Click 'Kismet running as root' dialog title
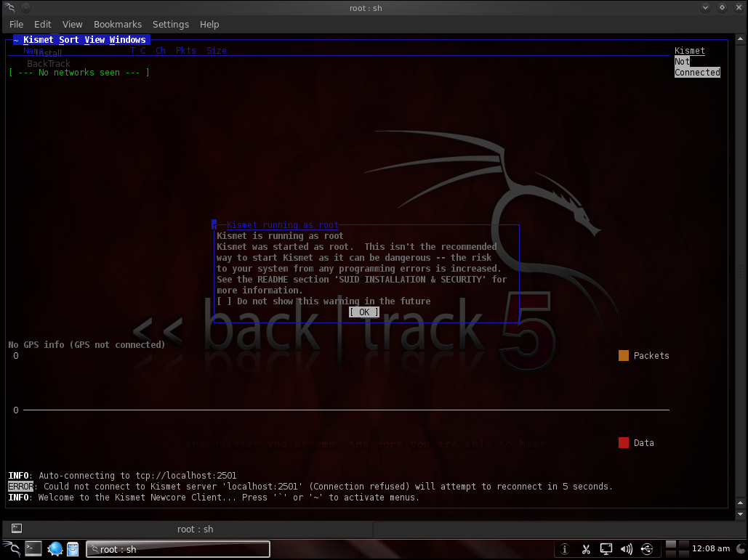The width and height of the screenshot is (748, 560). (x=282, y=225)
